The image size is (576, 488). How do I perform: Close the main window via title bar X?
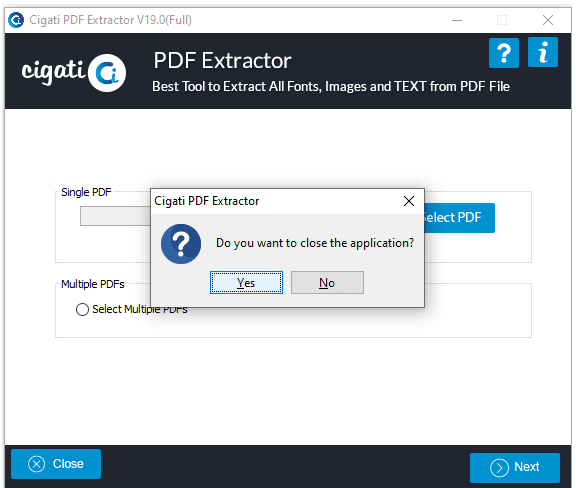coord(548,20)
